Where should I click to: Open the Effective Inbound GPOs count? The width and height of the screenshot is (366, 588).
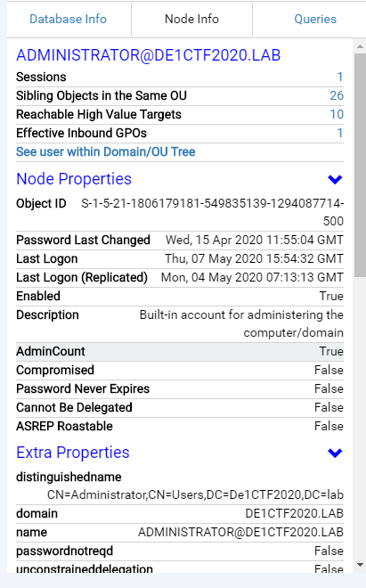340,133
